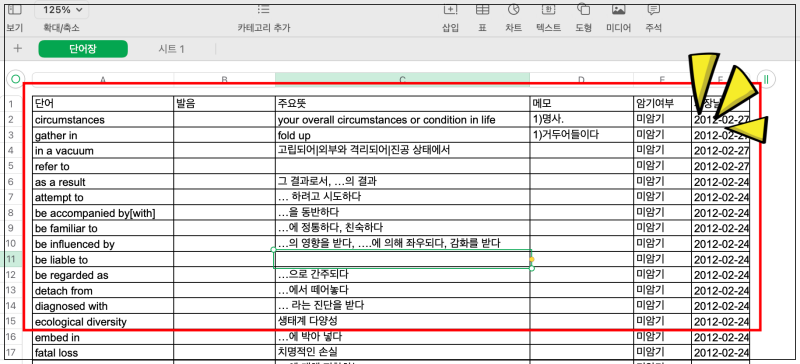Image resolution: width=800 pixels, height=364 pixels.
Task: Click the Table (표) toolbar icon
Action: (x=482, y=10)
